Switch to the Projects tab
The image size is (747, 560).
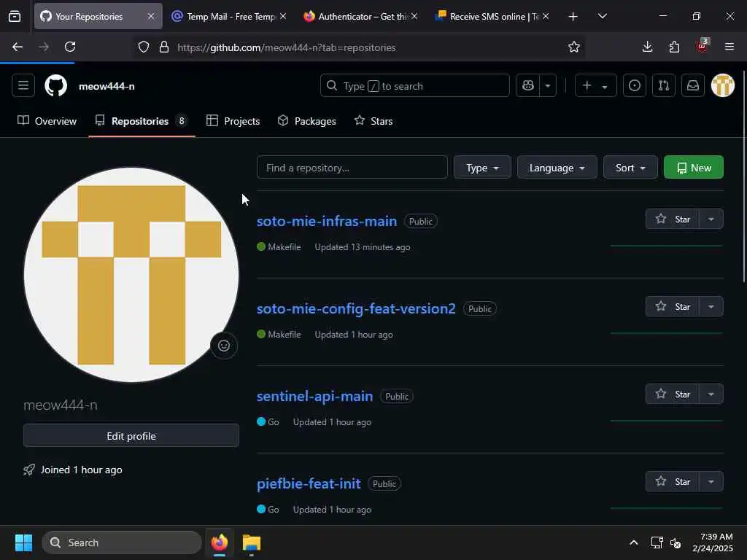point(233,121)
